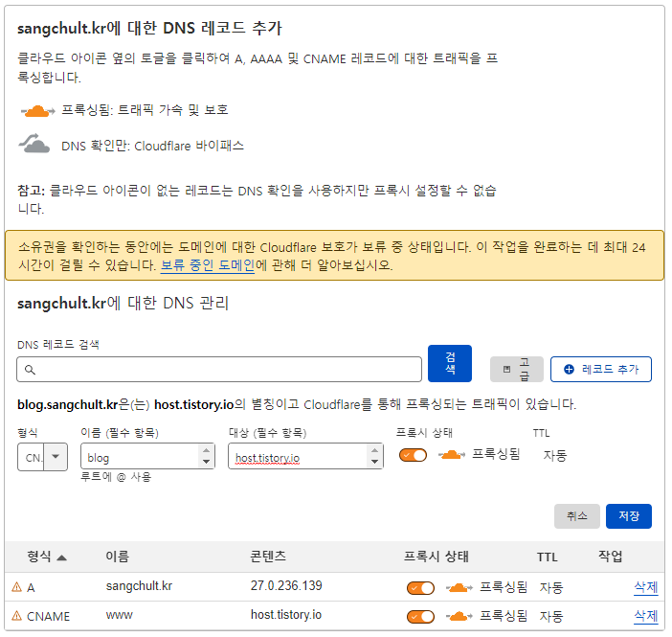Viewport: 672px width, 637px height.
Task: Focus the DNS 레코드 검색 input
Action: [x=219, y=370]
